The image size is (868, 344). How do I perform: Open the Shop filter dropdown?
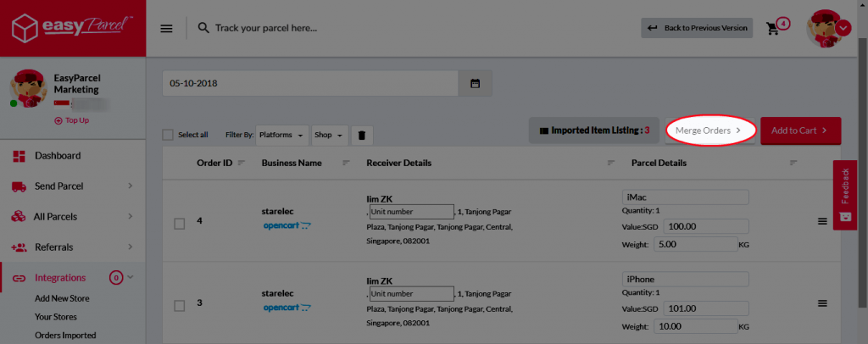point(330,135)
